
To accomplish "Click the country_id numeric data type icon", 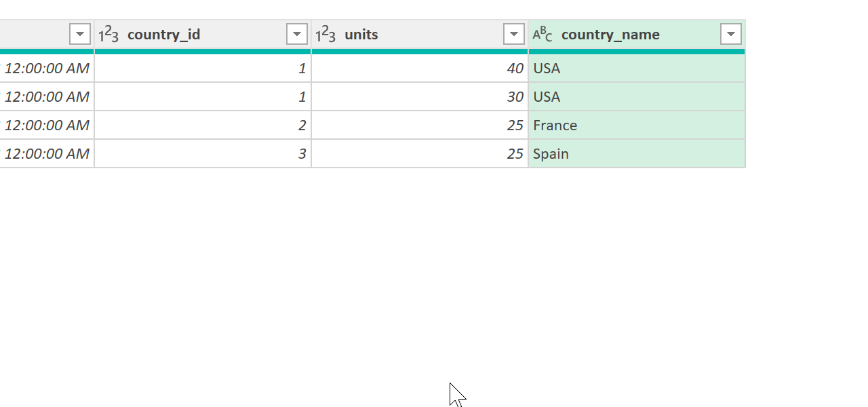I will 108,35.
